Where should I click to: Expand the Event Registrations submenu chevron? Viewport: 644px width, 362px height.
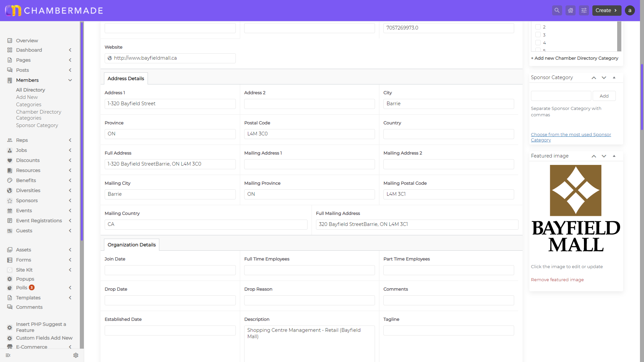point(70,221)
